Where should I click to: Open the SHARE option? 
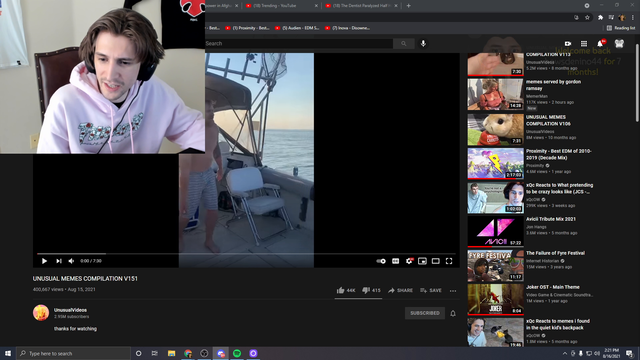coord(400,291)
